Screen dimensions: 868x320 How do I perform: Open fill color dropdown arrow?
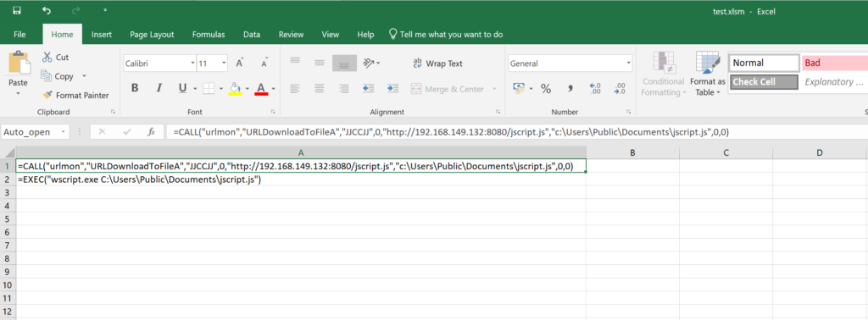(248, 88)
